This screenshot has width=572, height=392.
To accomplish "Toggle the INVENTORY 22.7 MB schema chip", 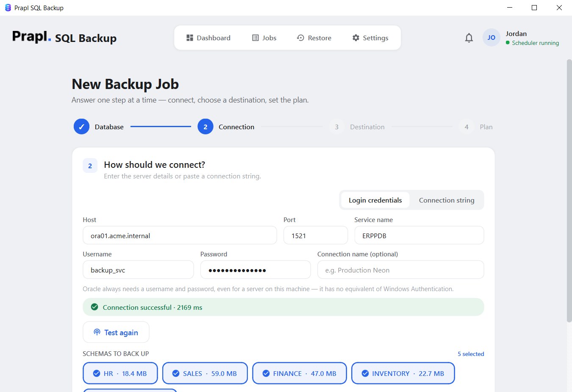I will 403,373.
